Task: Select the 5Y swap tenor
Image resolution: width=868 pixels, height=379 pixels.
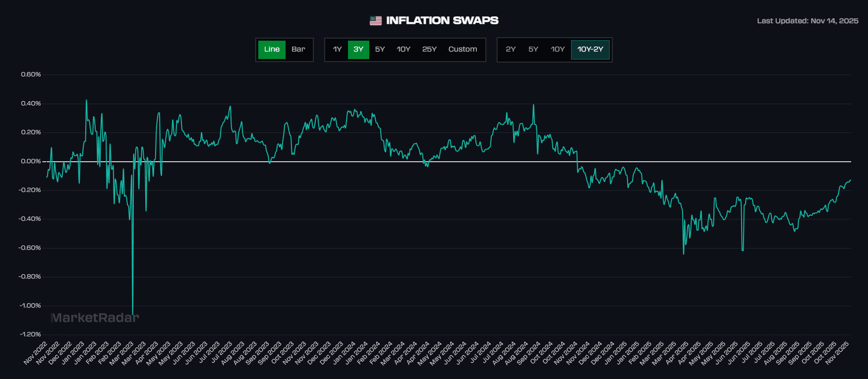Action: click(533, 50)
